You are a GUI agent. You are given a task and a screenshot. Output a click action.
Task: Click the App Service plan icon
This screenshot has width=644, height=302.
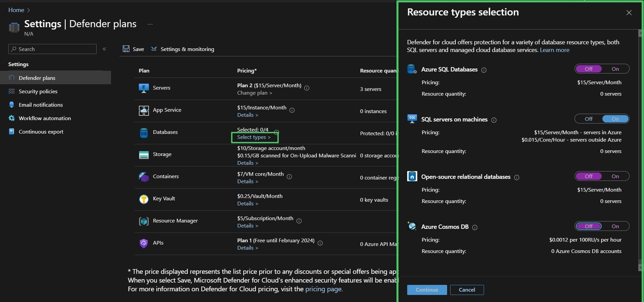(x=144, y=110)
